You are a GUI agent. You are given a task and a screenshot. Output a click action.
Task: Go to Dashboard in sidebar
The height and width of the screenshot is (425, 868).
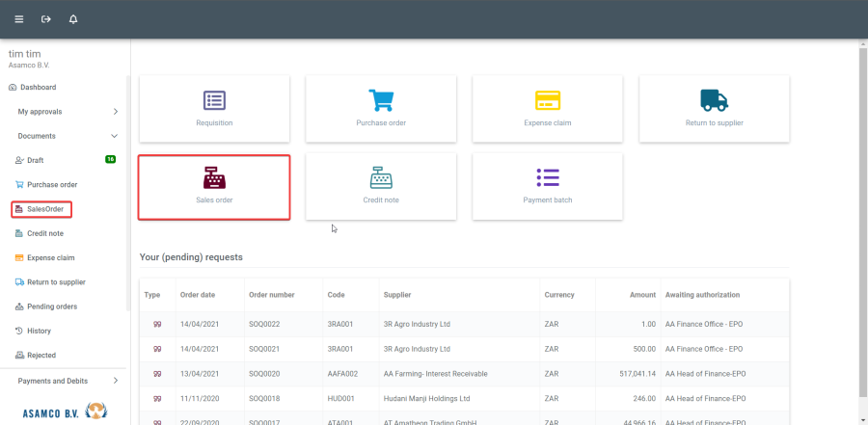click(38, 87)
